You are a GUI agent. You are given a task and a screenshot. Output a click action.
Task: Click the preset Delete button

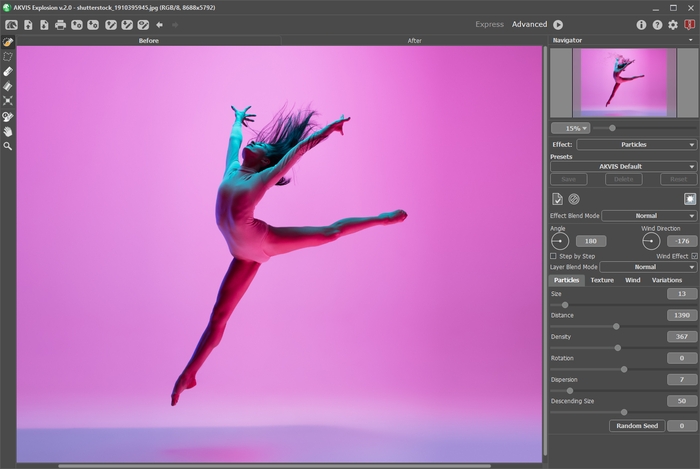pos(624,179)
